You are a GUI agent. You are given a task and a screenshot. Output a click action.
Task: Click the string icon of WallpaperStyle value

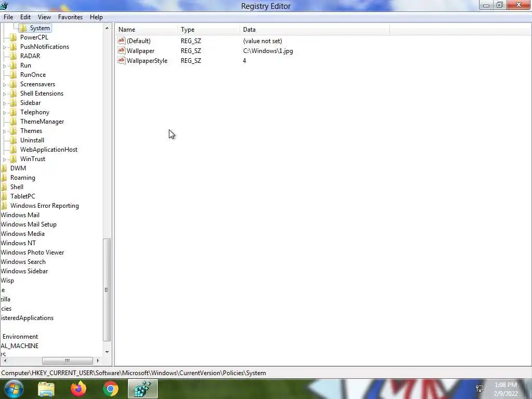click(122, 60)
